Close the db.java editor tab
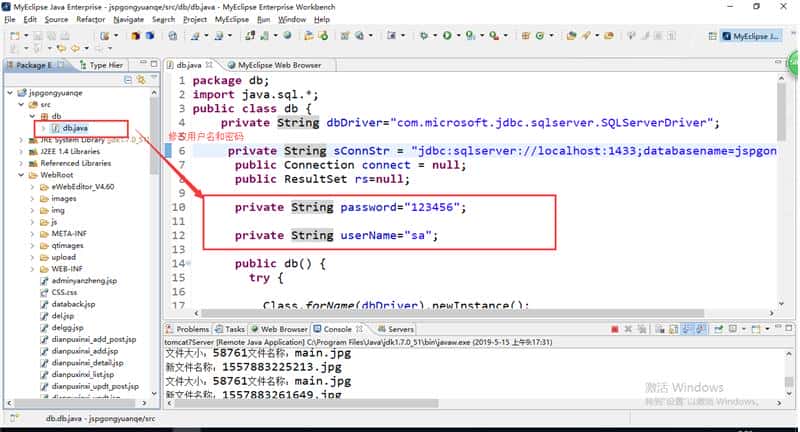Screen dimensions: 800x432 coord(209,65)
